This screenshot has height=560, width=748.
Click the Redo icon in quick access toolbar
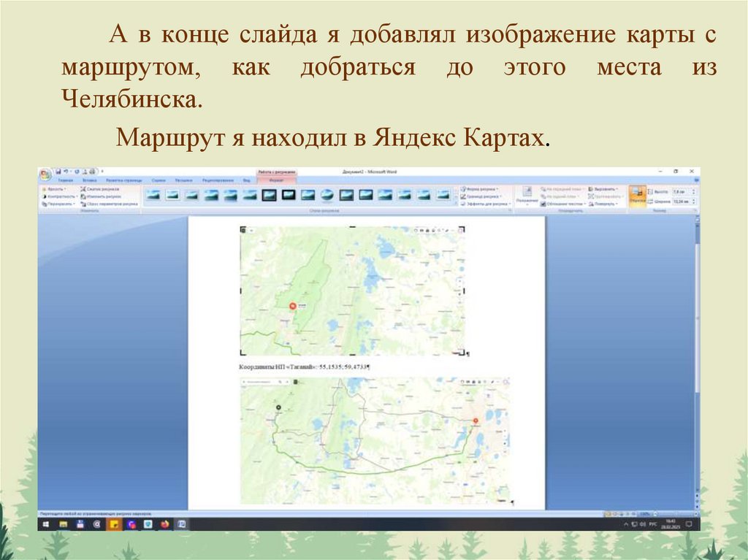[77, 172]
